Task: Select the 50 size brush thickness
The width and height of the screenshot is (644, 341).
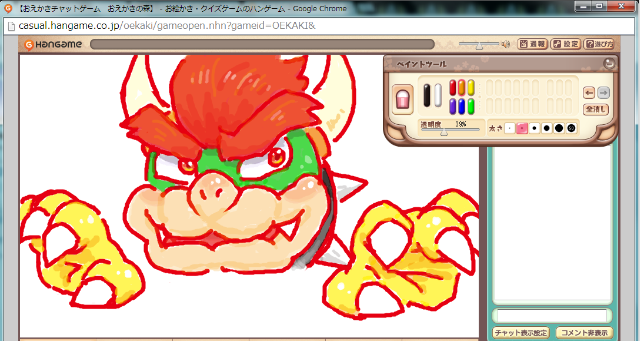Action: pos(571,128)
